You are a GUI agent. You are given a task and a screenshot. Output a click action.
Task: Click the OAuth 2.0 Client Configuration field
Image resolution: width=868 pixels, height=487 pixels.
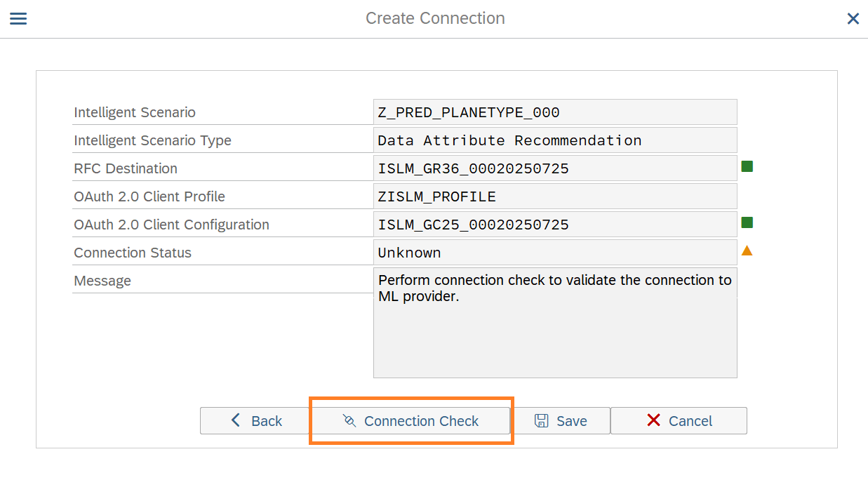click(554, 225)
